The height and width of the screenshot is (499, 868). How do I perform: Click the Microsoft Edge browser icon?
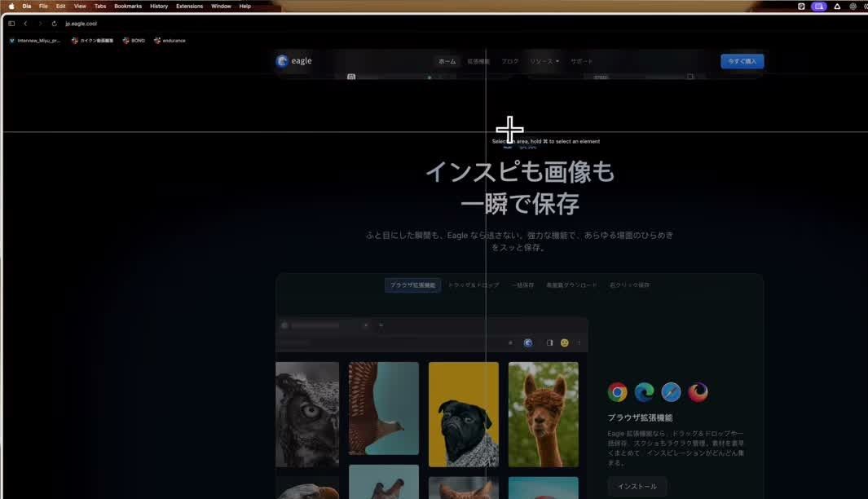click(x=644, y=392)
